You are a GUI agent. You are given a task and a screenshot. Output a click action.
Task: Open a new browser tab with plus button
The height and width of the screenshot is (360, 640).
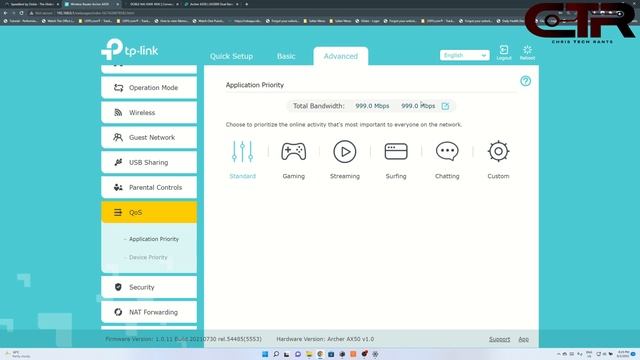click(x=247, y=4)
